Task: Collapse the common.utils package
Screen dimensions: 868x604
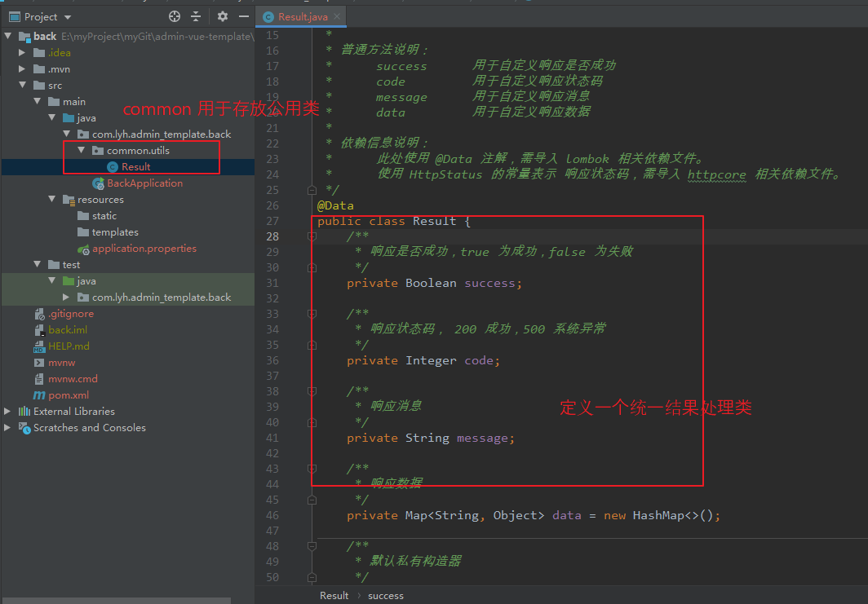Action: click(x=81, y=150)
